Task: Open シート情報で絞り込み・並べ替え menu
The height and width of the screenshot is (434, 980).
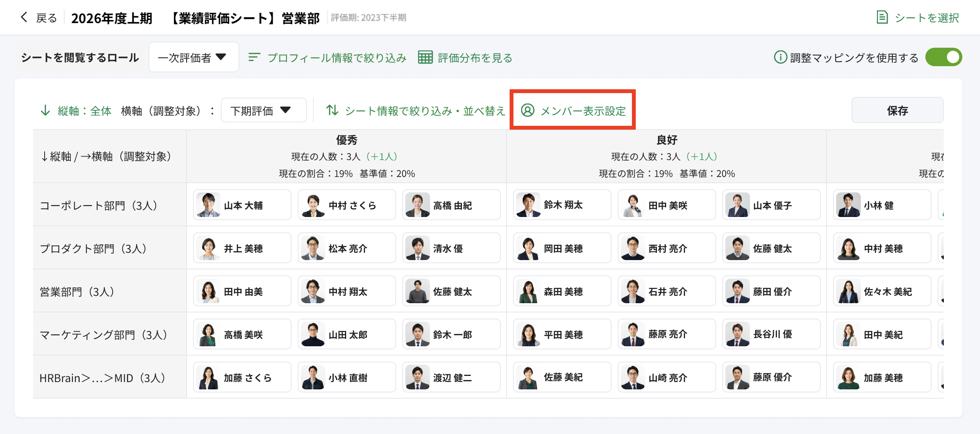Action: click(x=424, y=111)
